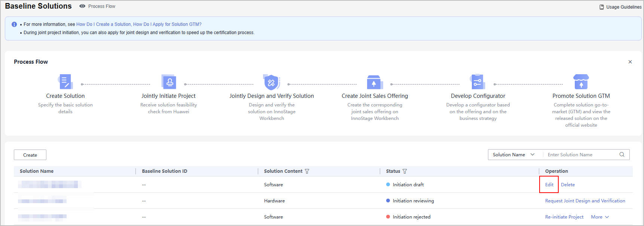Close the Process Flow panel
Screen dimensions: 644x226
pyautogui.click(x=630, y=62)
